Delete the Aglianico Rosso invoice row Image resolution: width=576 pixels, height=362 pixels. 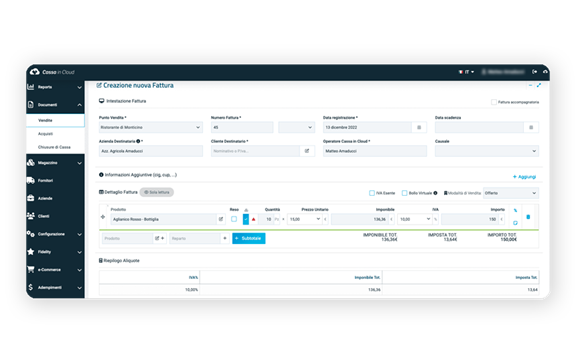(528, 217)
